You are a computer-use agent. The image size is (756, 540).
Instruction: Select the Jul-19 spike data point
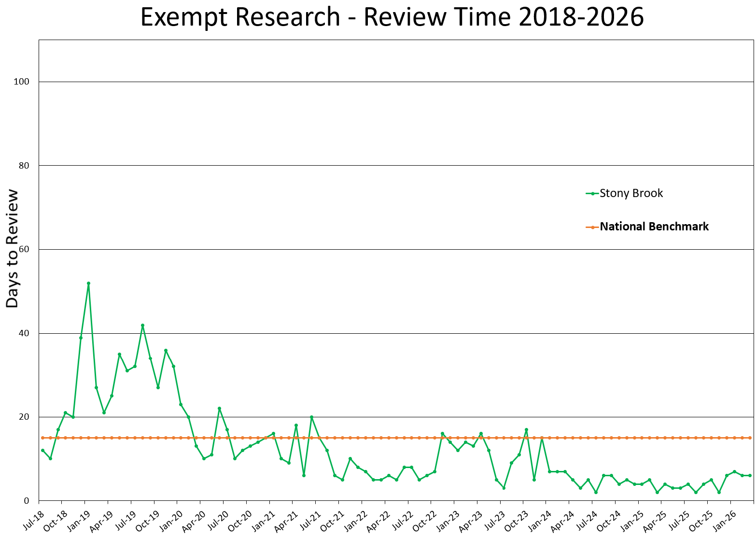click(142, 325)
